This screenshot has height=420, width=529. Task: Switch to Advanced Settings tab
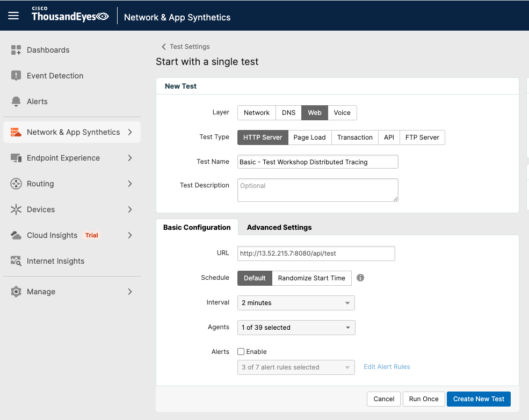279,227
